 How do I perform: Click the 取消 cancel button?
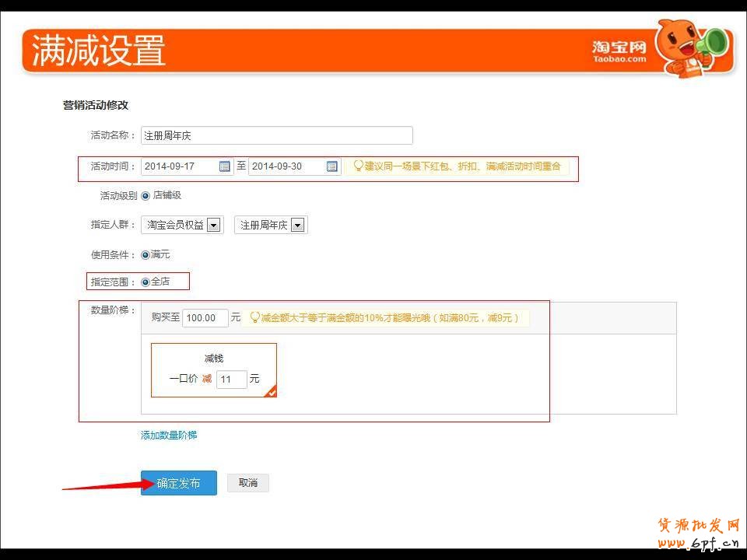[x=247, y=483]
